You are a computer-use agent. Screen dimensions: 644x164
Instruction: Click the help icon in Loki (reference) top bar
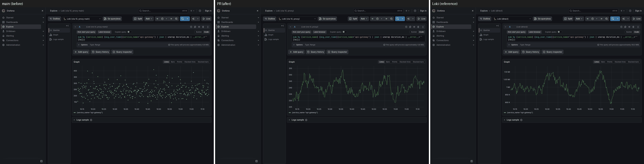(x=630, y=11)
